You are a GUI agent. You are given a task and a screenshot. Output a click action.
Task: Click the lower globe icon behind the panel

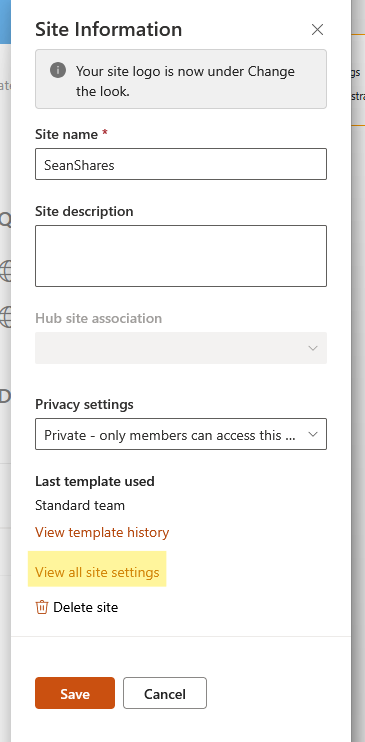coord(6,317)
